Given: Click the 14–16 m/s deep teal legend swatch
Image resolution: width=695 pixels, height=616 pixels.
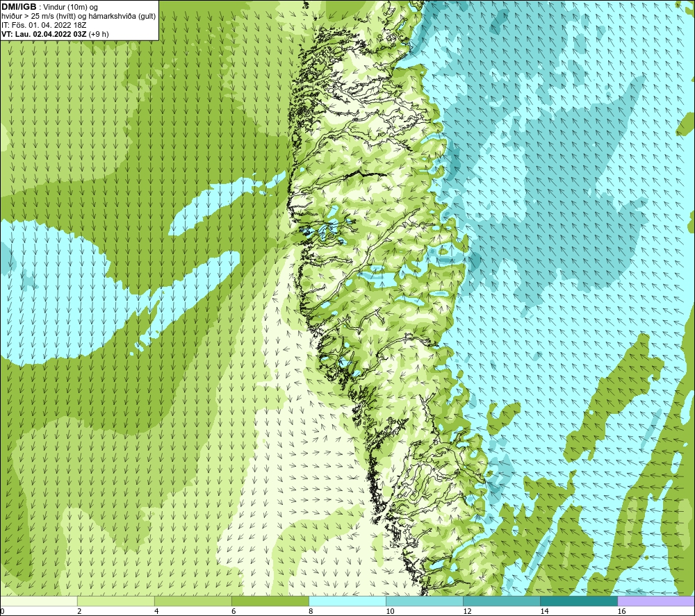Looking at the screenshot, I should click(579, 601).
